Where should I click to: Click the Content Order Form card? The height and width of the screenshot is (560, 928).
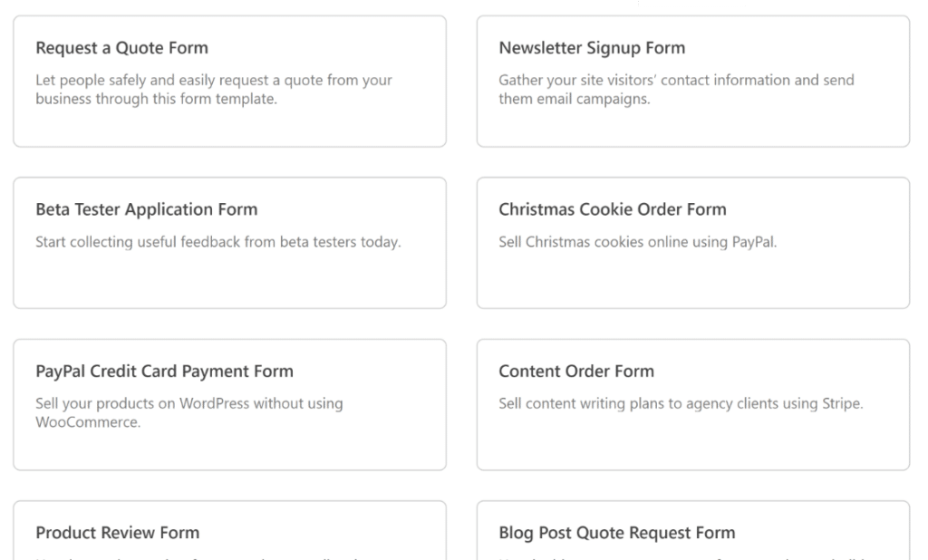click(692, 404)
